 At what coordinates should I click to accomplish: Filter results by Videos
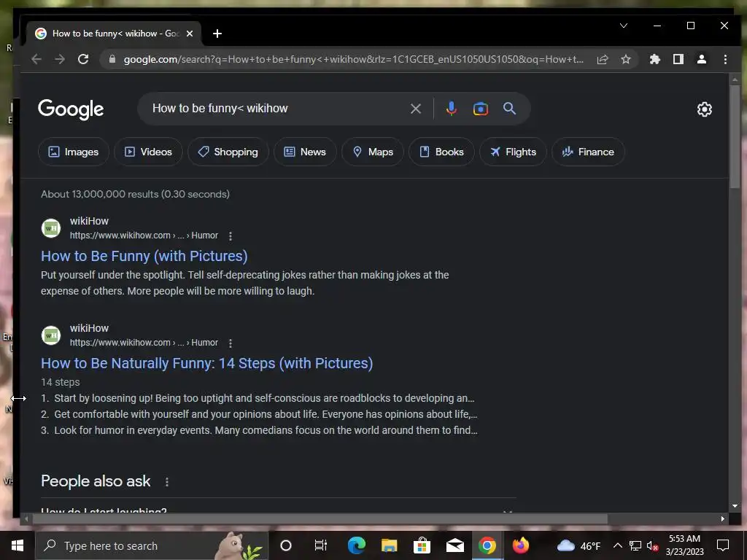148,152
